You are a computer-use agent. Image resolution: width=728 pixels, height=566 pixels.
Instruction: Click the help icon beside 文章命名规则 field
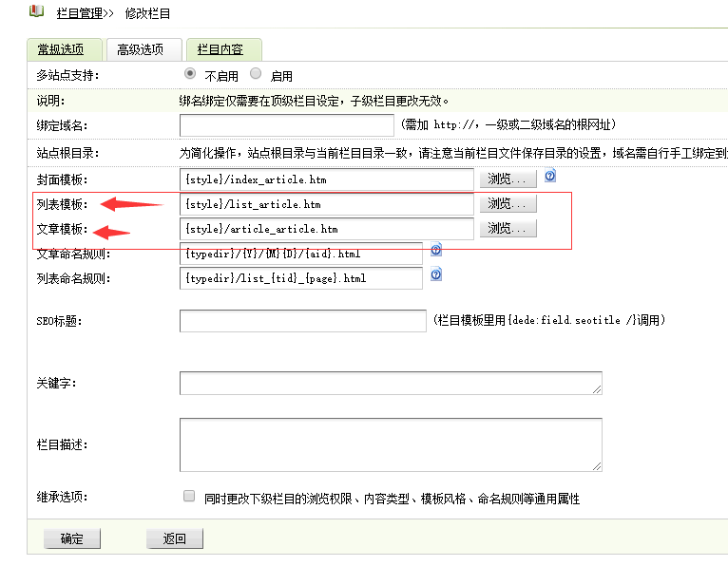(x=436, y=251)
